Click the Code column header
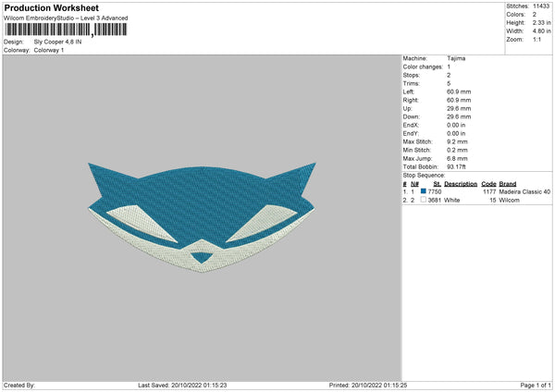The image size is (555, 392). (x=489, y=183)
